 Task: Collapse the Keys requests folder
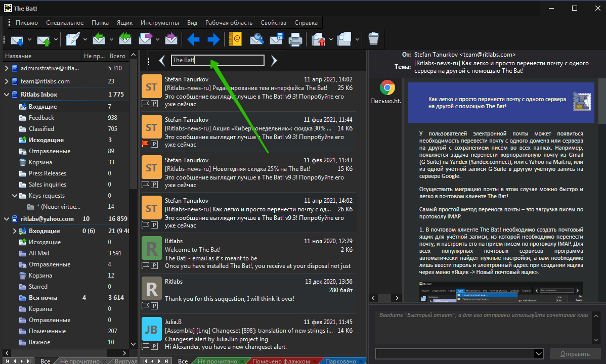tap(15, 196)
